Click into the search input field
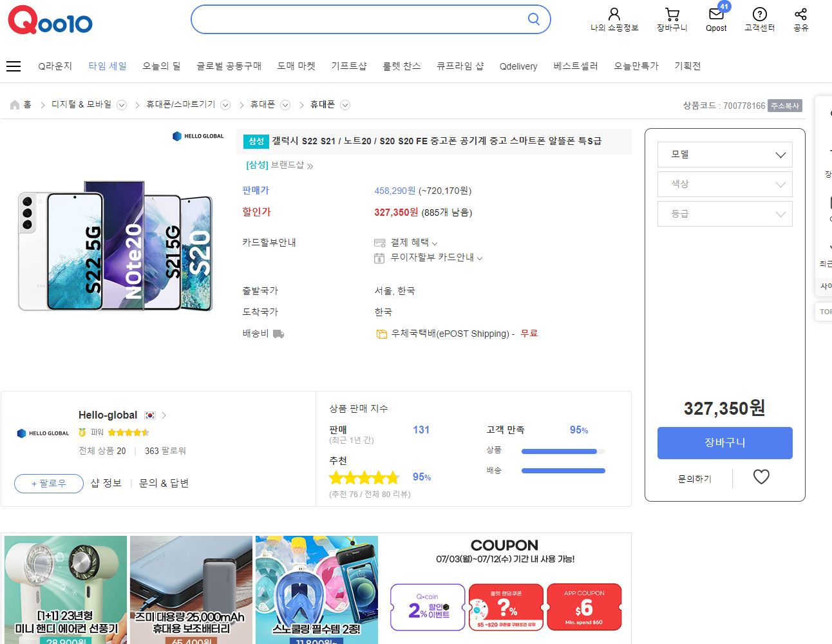This screenshot has height=644, width=832. tap(361, 19)
